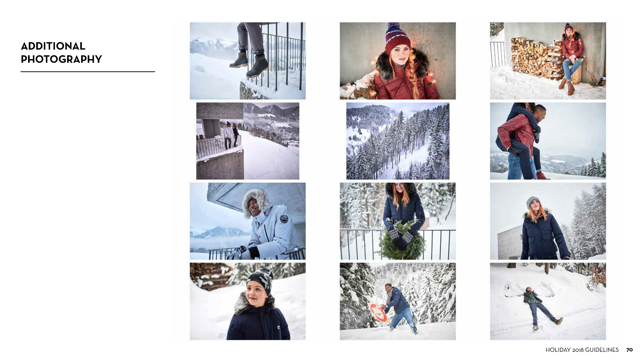Image resolution: width=644 pixels, height=362 pixels.
Task: Click the man in white fur-hood parka
Action: 248,221
